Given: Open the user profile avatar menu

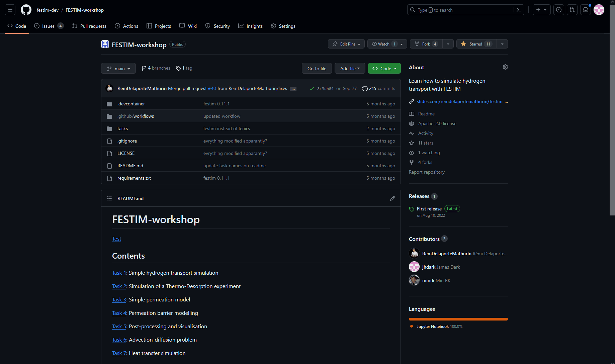Looking at the screenshot, I should [599, 10].
